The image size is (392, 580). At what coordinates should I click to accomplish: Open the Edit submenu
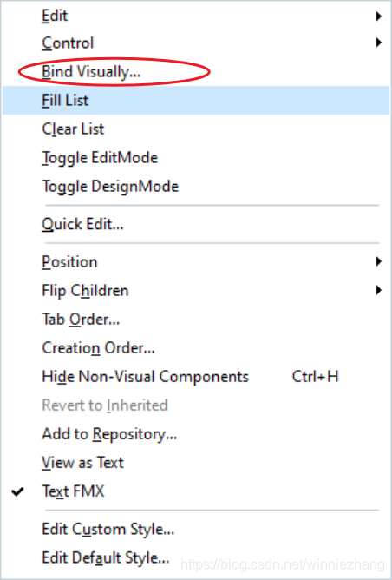196,16
